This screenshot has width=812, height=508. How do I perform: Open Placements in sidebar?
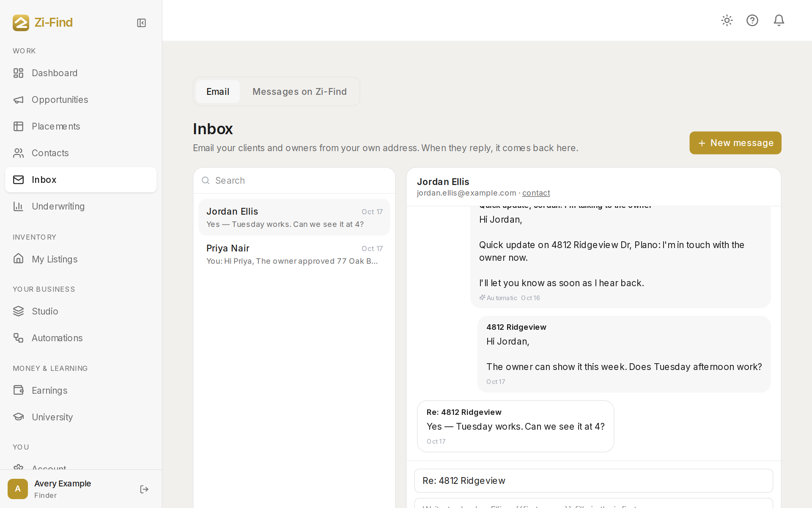[x=81, y=126]
